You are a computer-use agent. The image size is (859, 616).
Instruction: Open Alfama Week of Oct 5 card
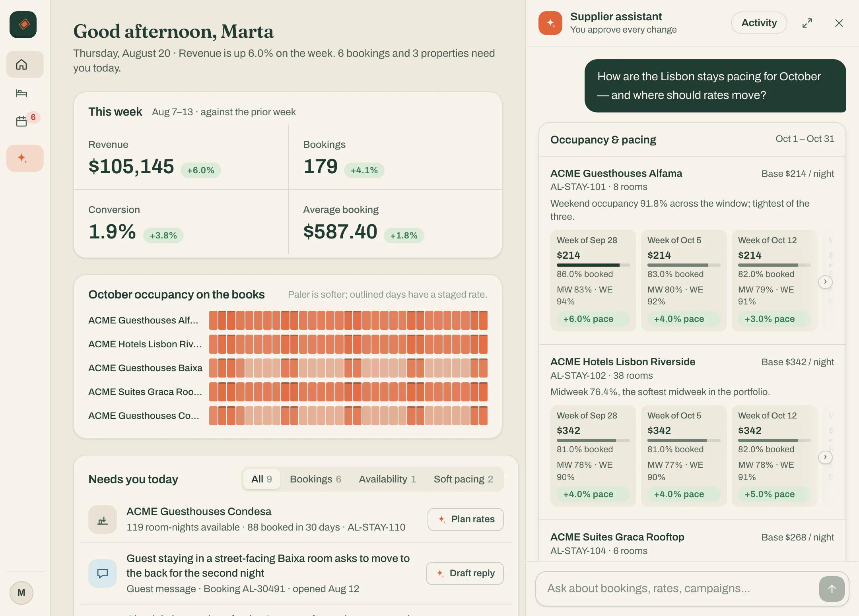point(684,280)
